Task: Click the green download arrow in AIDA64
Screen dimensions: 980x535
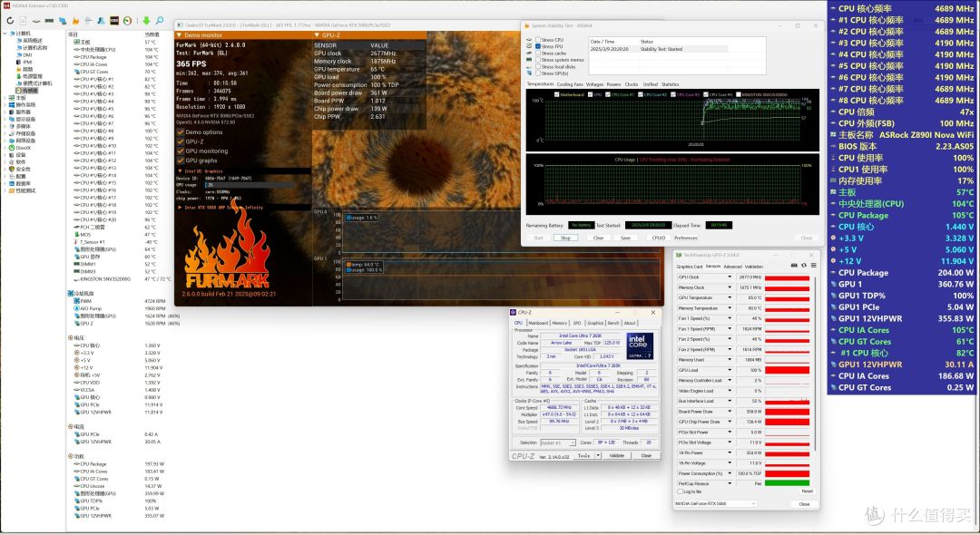Action: coord(146,21)
